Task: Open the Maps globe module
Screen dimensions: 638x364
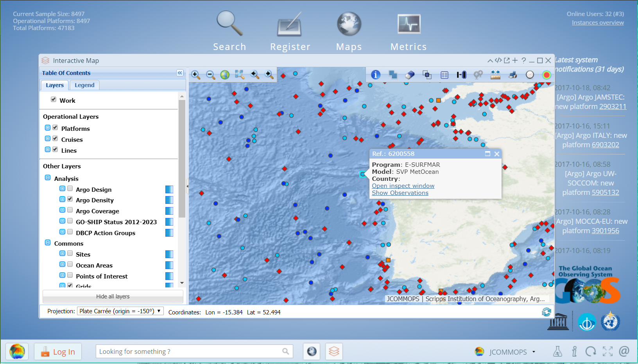Action: tap(349, 31)
